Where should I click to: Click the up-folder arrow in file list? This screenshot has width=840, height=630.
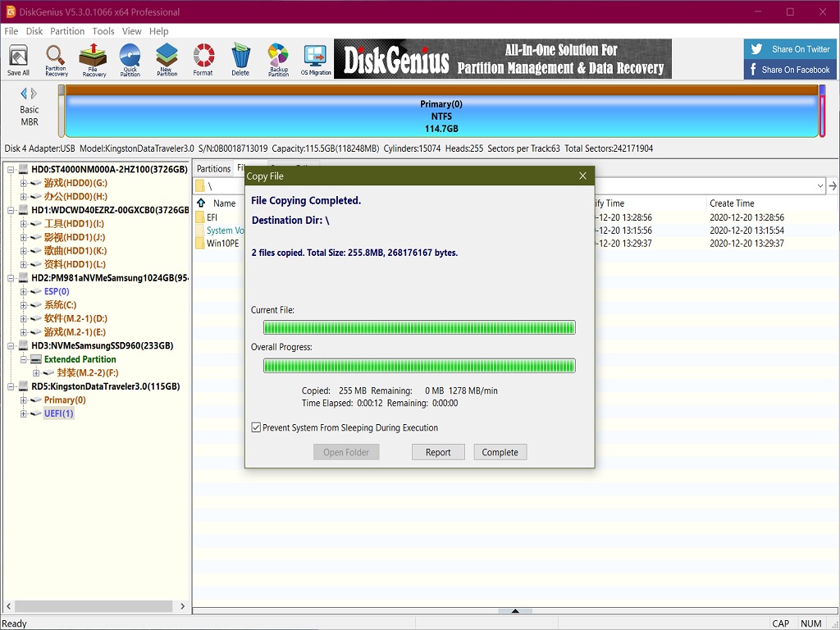tap(201, 203)
